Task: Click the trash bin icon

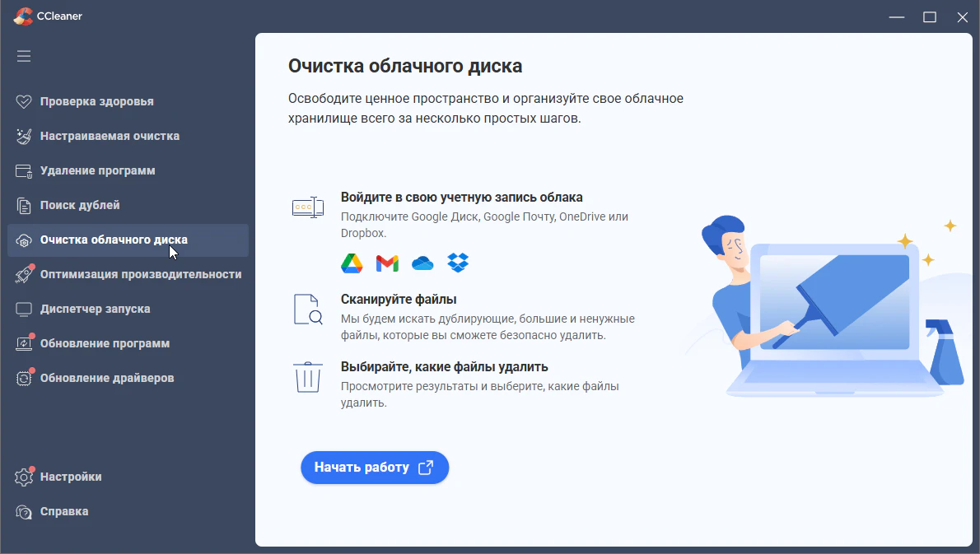Action: click(x=307, y=377)
